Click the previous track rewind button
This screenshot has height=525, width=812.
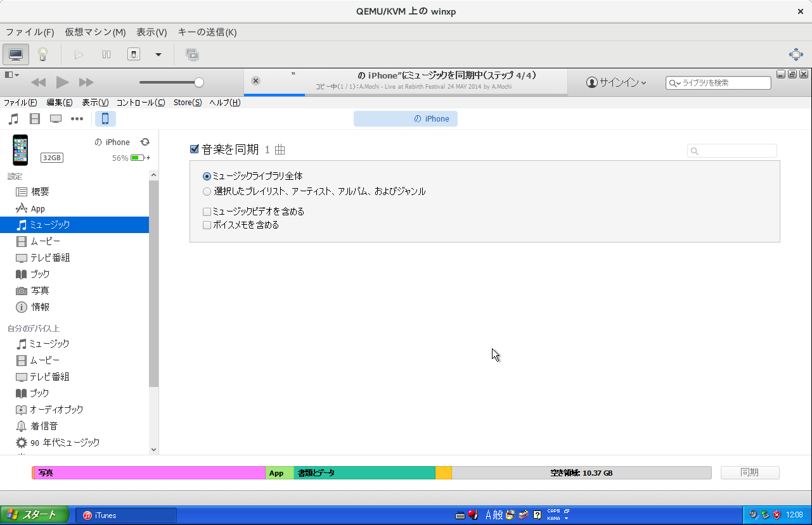click(39, 82)
